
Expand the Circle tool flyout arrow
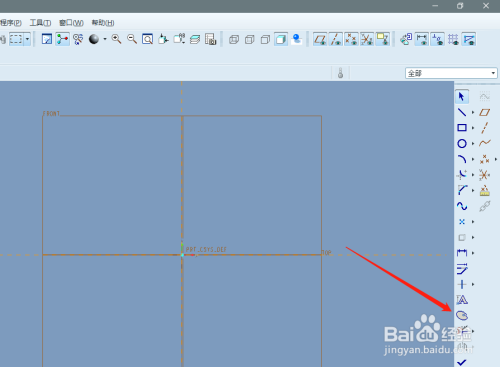(x=473, y=144)
